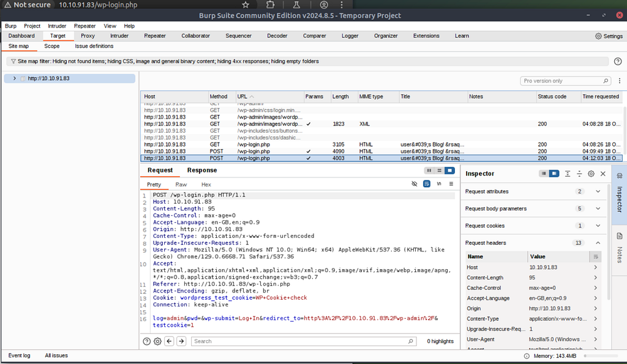The image size is (627, 364).
Task: Set Inspector layout to list view
Action: tap(544, 173)
